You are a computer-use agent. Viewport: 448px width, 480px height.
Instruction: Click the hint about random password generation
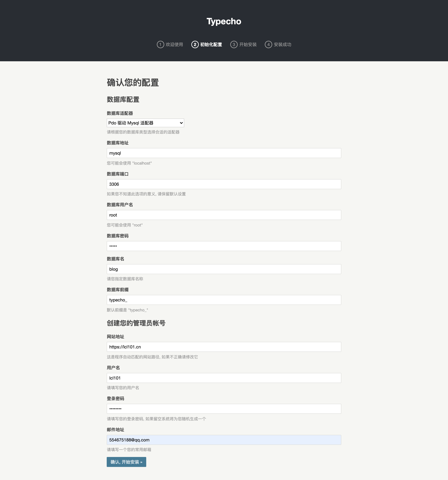(156, 419)
